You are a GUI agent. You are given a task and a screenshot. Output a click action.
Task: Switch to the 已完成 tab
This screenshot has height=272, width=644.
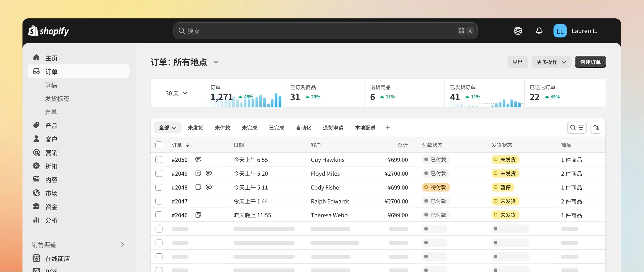click(277, 128)
